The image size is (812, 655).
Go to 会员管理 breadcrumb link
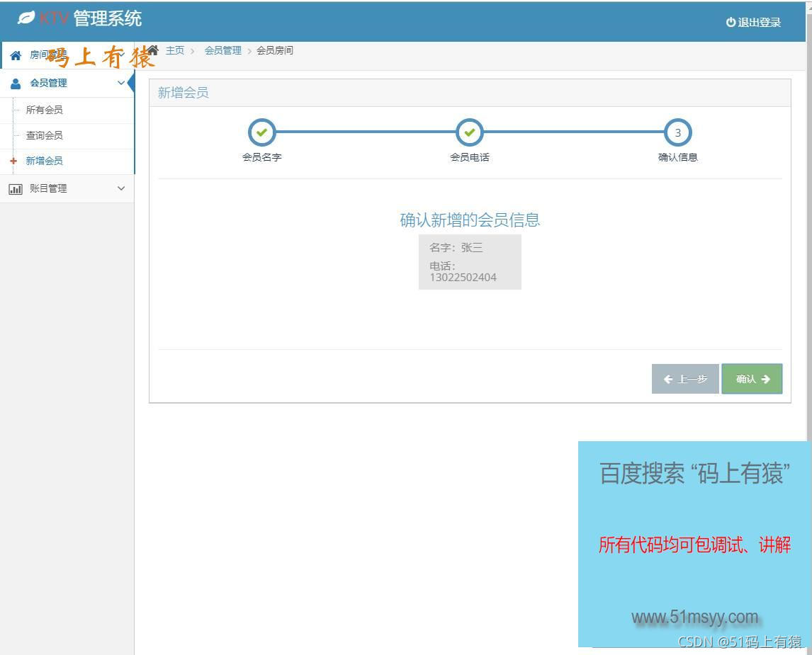point(223,50)
